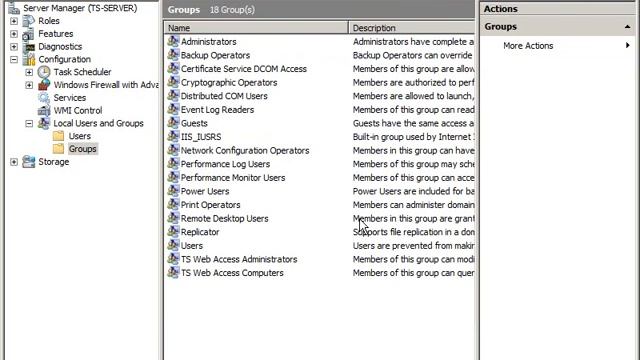
Task: Click the Guests description text
Action: [x=413, y=123]
